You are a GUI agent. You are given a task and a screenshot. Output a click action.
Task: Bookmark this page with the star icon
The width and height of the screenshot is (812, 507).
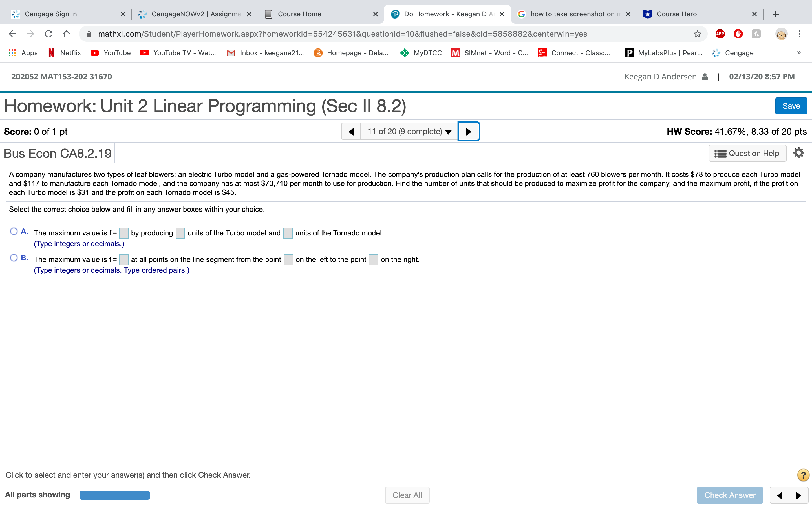698,34
